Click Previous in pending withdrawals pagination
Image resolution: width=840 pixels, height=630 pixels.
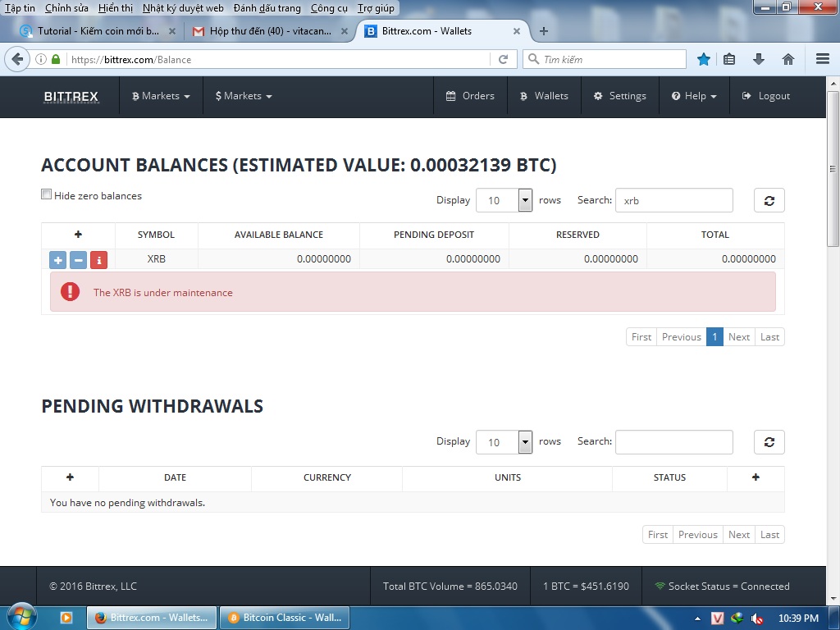click(x=697, y=535)
